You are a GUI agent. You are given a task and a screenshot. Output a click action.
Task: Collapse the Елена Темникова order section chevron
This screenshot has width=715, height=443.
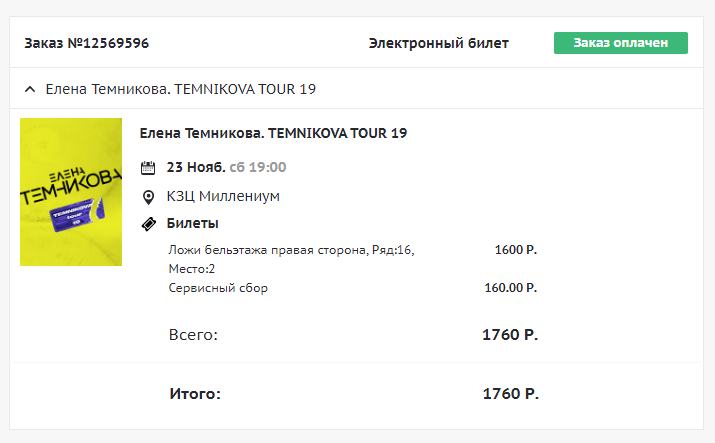coord(30,89)
